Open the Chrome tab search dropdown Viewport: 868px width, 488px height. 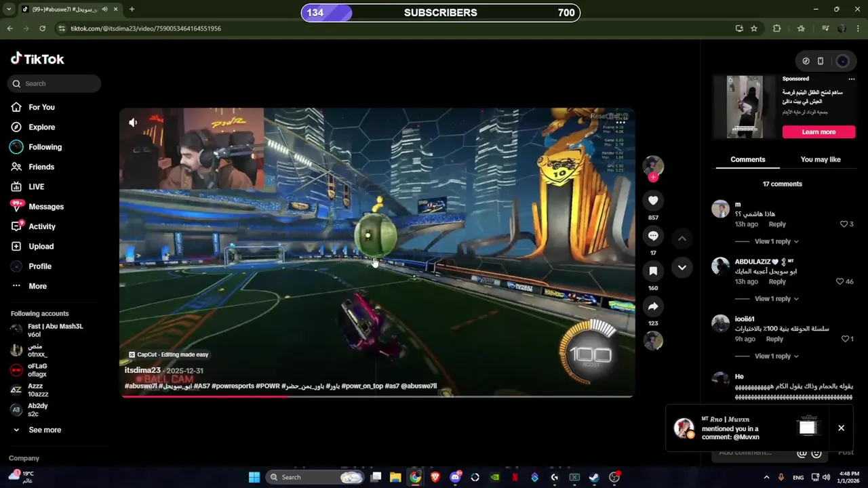point(9,9)
